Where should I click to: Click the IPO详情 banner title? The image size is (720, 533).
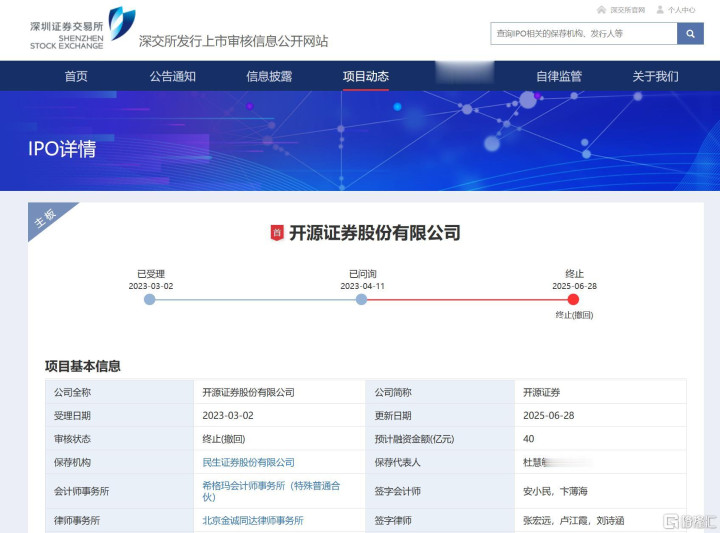click(62, 149)
